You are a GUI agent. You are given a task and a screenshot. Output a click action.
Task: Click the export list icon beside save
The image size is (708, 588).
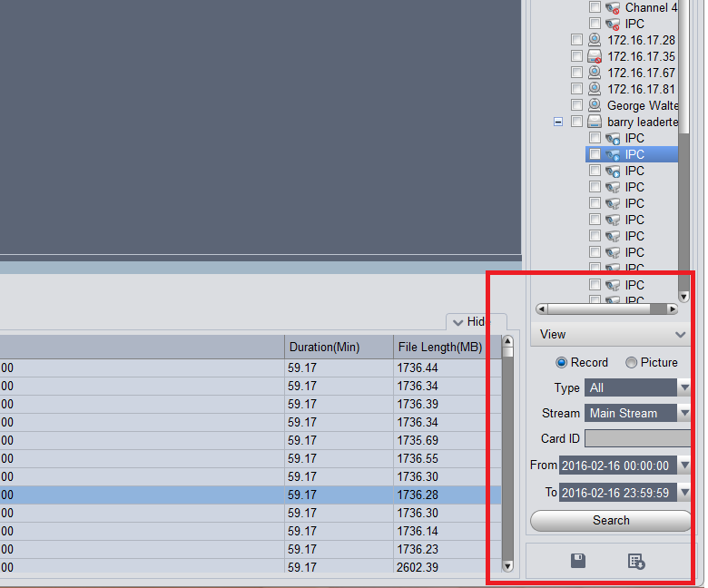coord(636,562)
